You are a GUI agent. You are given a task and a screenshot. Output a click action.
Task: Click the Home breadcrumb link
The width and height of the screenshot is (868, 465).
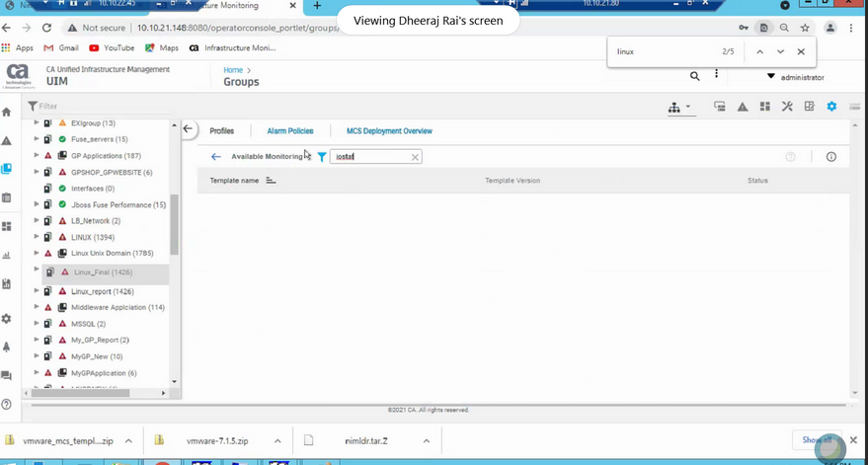pyautogui.click(x=233, y=70)
